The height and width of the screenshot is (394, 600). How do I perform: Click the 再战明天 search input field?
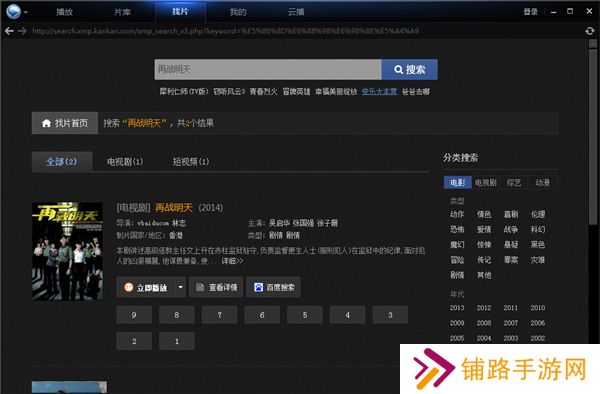pyautogui.click(x=268, y=70)
